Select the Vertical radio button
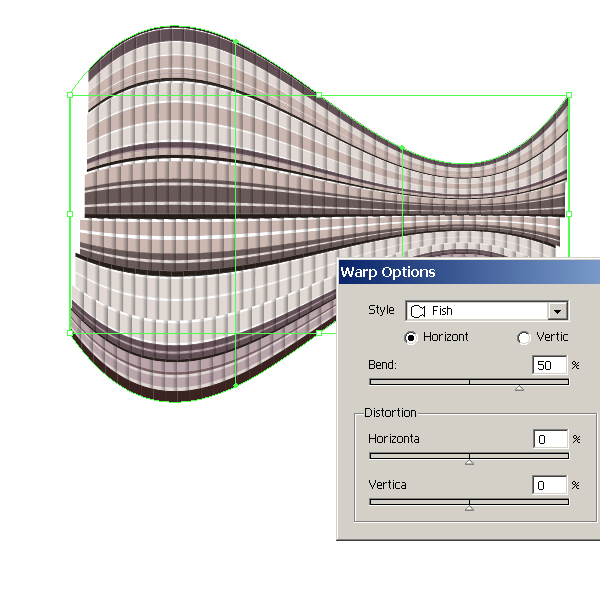Viewport: 600px width, 600px height. click(x=523, y=338)
